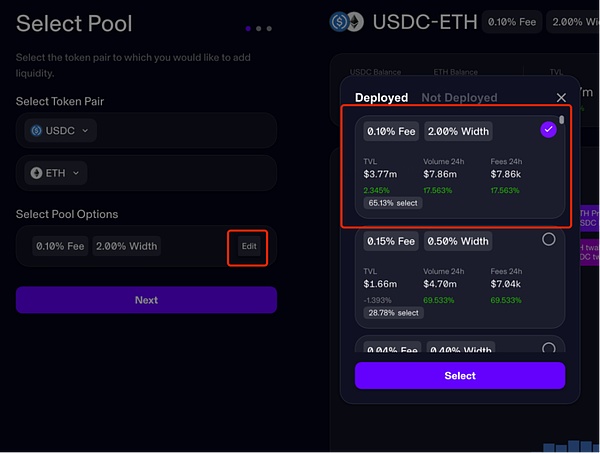Click the step progress dots indicator
The image size is (600, 453).
coord(258,29)
